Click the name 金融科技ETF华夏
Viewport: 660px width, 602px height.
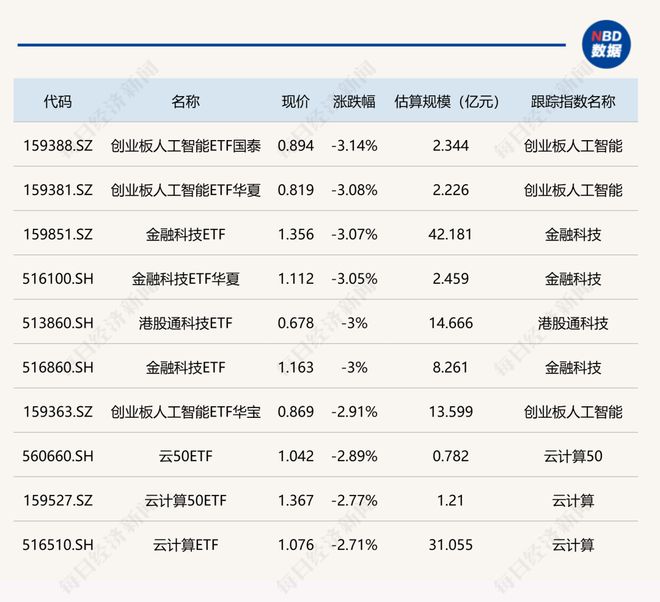point(186,279)
